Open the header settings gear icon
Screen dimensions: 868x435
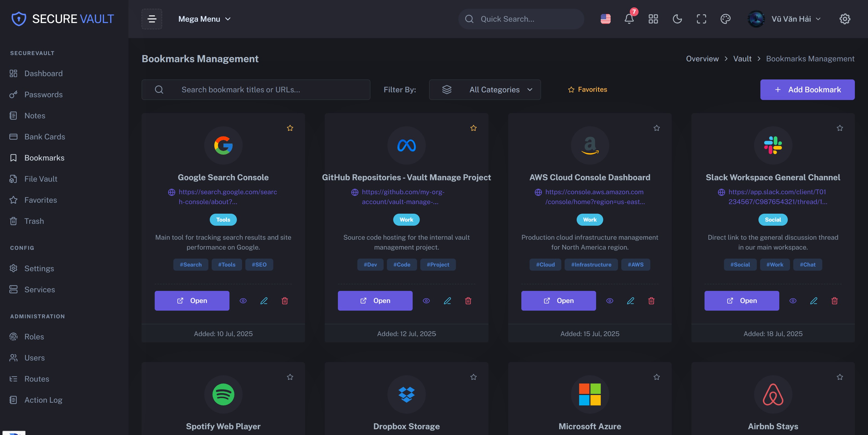[844, 19]
